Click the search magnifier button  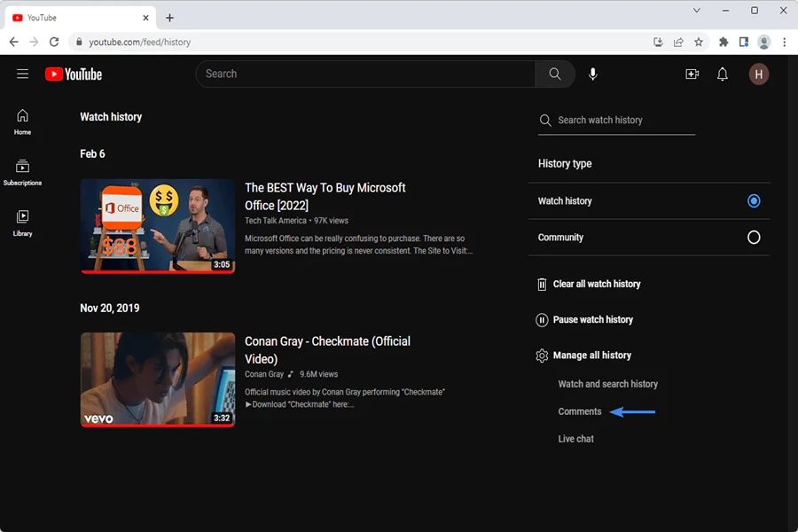point(555,74)
